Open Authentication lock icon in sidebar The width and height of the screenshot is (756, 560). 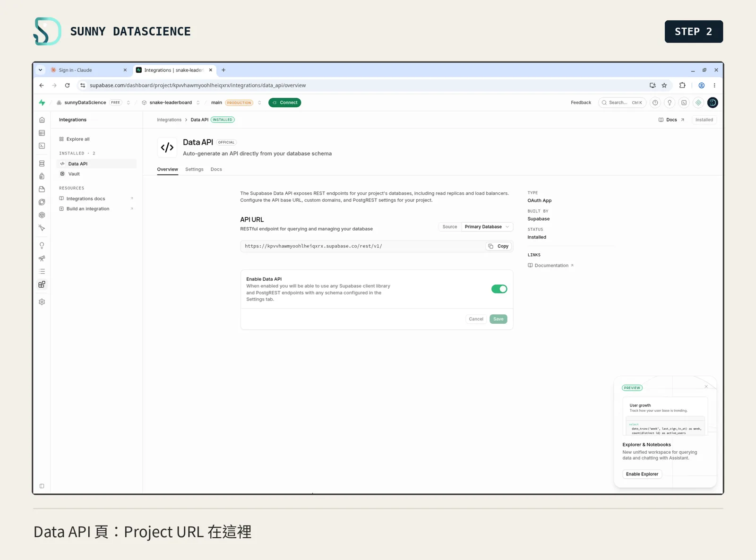point(42,176)
